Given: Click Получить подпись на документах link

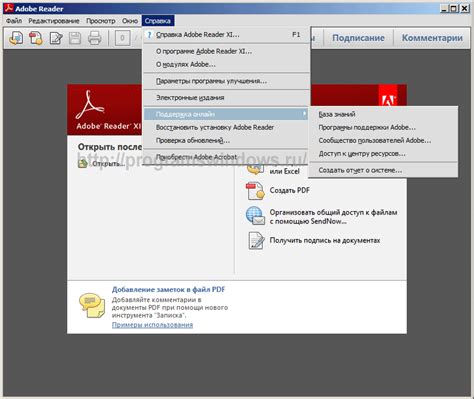Looking at the screenshot, I should point(325,240).
